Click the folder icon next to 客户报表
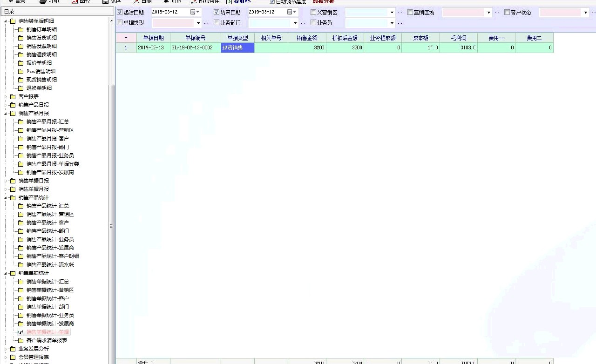Viewport: 596px width, 364px height. pos(13,96)
